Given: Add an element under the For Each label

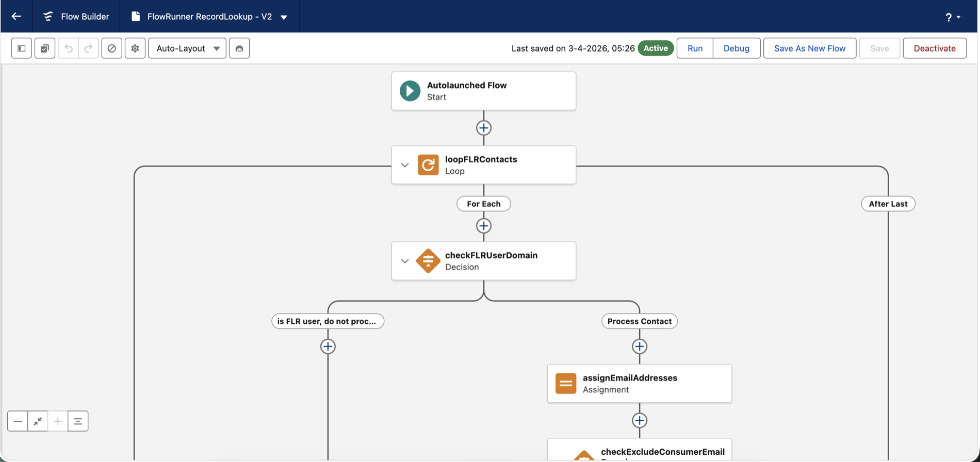Looking at the screenshot, I should 484,226.
